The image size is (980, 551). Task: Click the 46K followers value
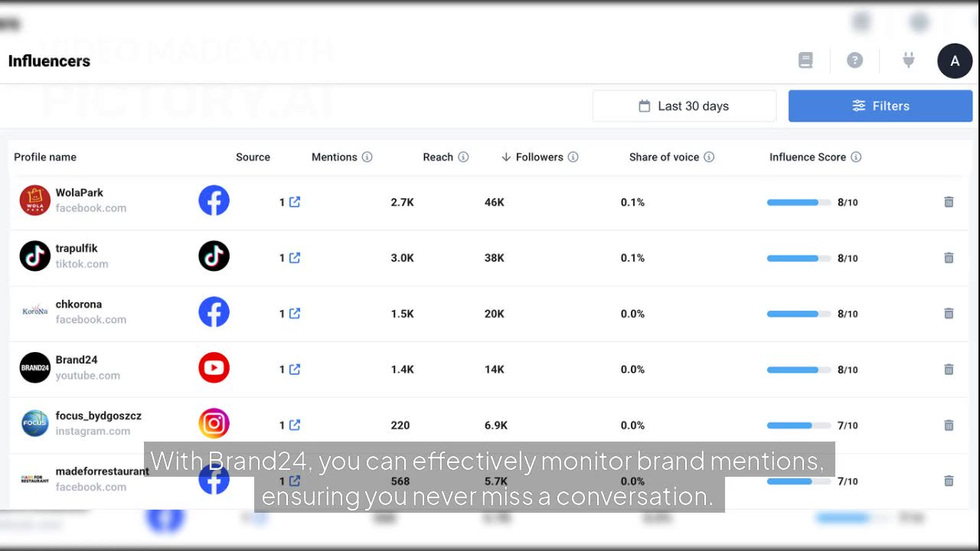[495, 203]
